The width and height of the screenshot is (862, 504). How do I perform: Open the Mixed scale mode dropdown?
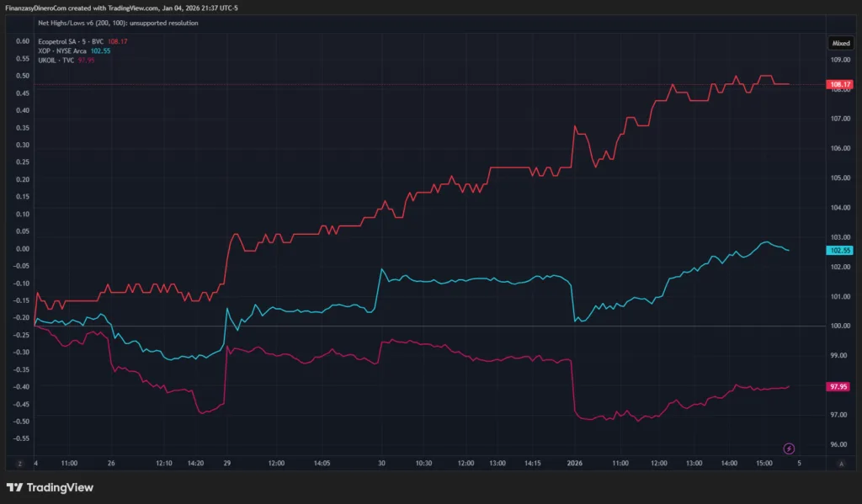pos(840,42)
